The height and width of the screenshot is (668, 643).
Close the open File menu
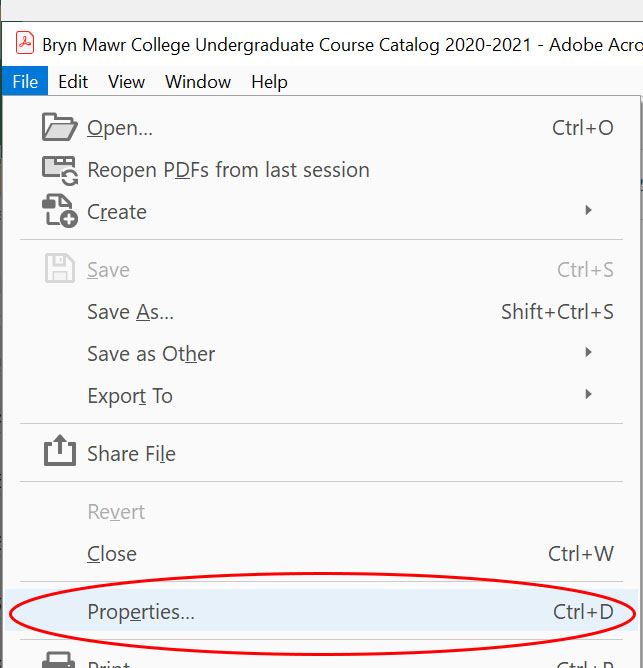click(x=25, y=82)
